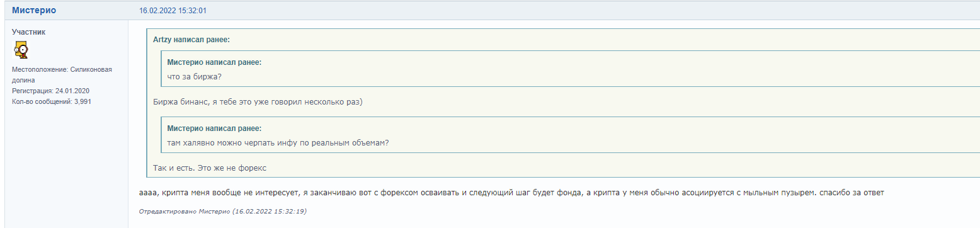Open Мистерио's profile from the post header
The width and height of the screenshot is (980, 228).
(34, 11)
